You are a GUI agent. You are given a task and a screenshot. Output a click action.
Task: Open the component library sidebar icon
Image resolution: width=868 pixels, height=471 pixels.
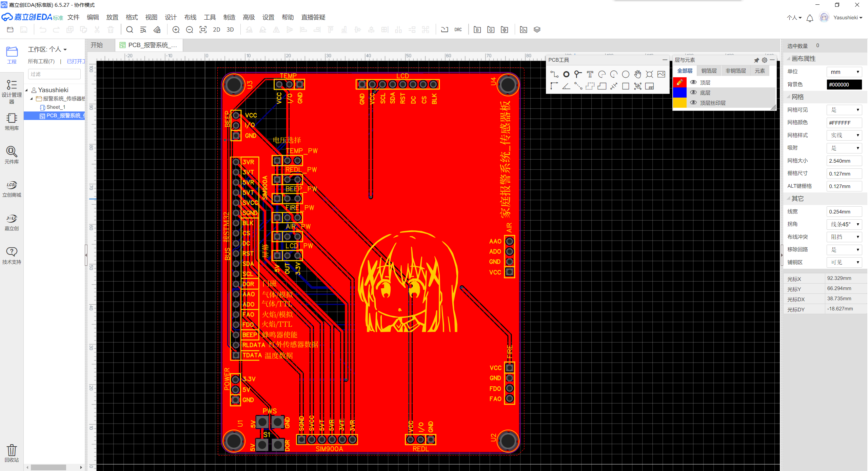(12, 155)
